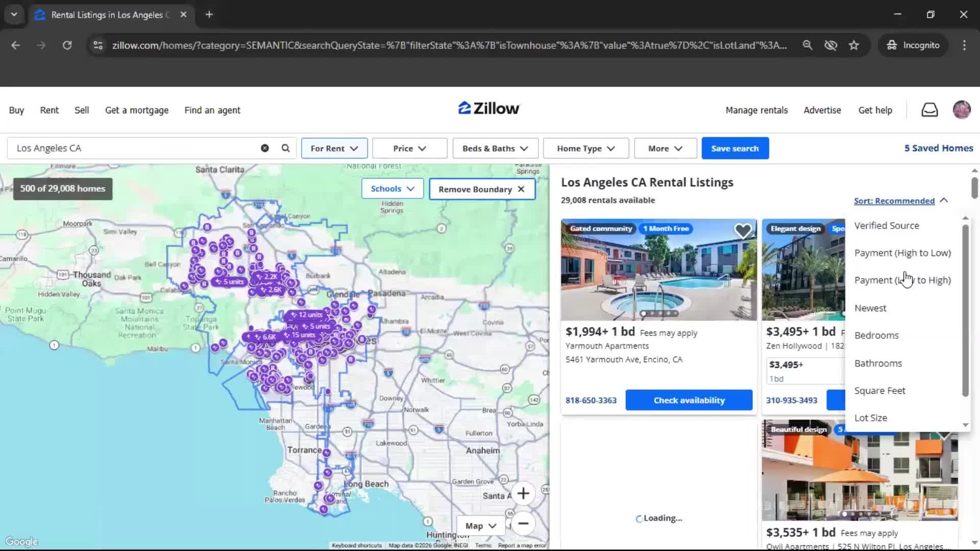Expand the Beds & Baths dropdown

coord(495,148)
